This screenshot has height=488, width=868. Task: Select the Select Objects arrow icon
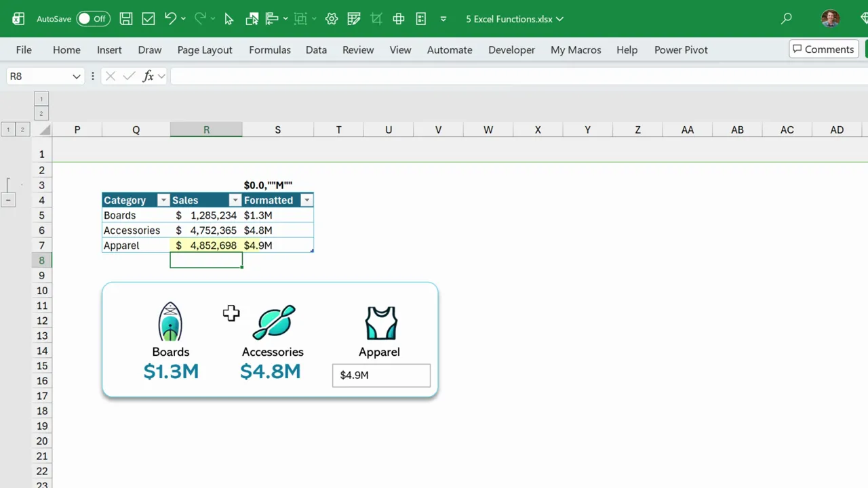(x=229, y=19)
